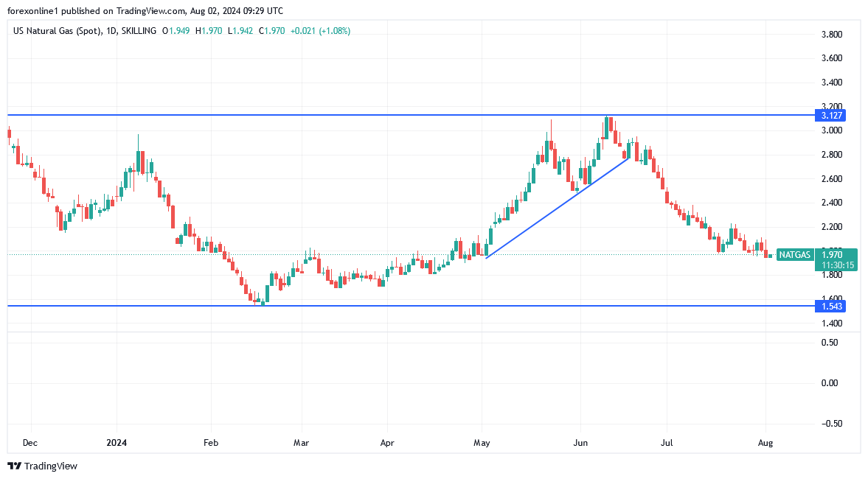Click the Aug label on the time axis
This screenshot has width=868, height=479.
coord(765,443)
